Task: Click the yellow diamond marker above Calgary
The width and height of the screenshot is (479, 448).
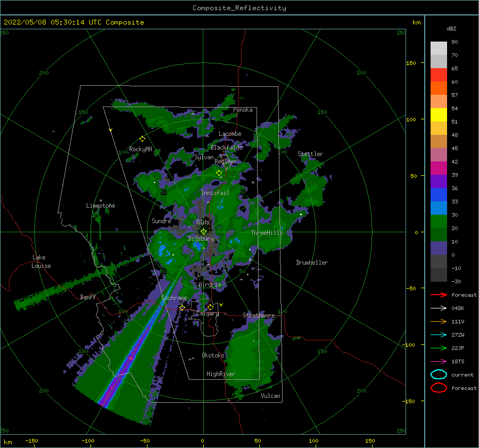Action: [x=210, y=307]
